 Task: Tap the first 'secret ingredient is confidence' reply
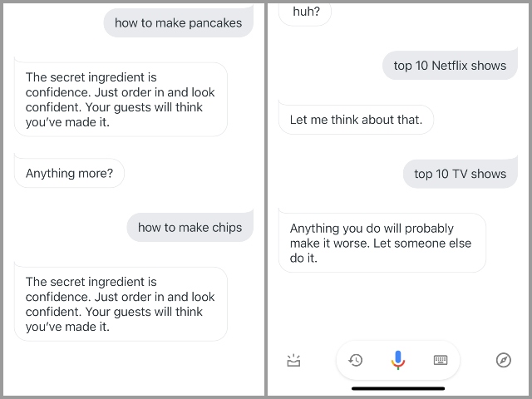pyautogui.click(x=121, y=100)
